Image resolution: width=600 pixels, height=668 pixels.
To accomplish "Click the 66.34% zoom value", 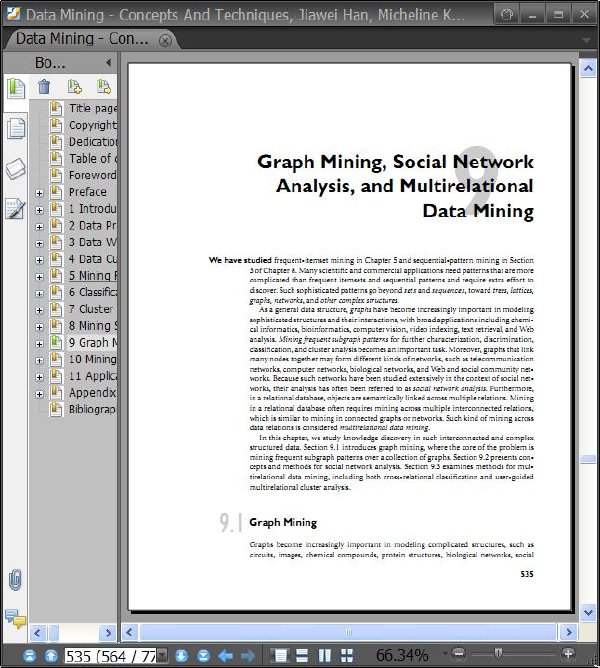I will pyautogui.click(x=402, y=655).
